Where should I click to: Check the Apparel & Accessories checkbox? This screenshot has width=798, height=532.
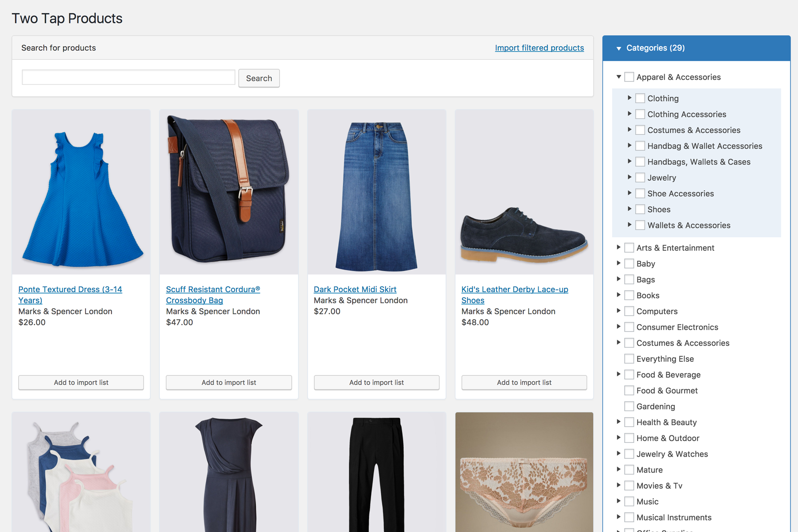click(629, 77)
